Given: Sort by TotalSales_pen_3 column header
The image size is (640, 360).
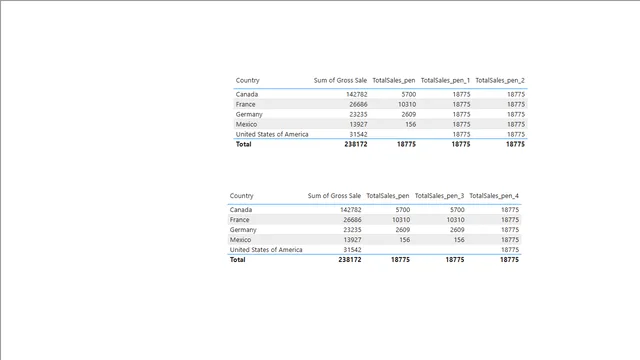Looking at the screenshot, I should pos(439,196).
